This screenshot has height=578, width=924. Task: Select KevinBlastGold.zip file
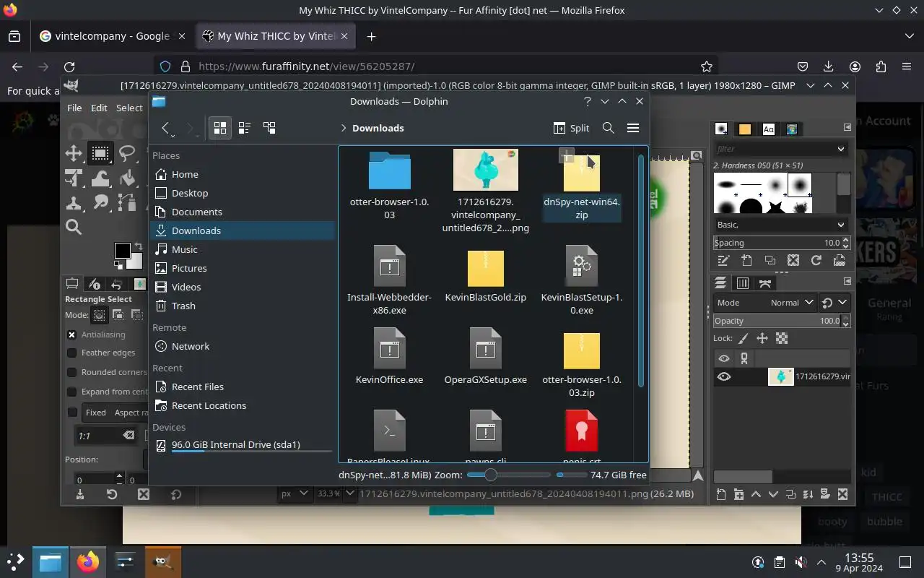click(486, 277)
